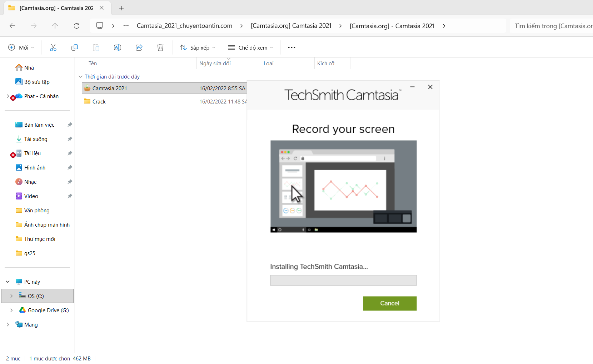Refresh the current folder view
The image size is (593, 364).
(76, 26)
